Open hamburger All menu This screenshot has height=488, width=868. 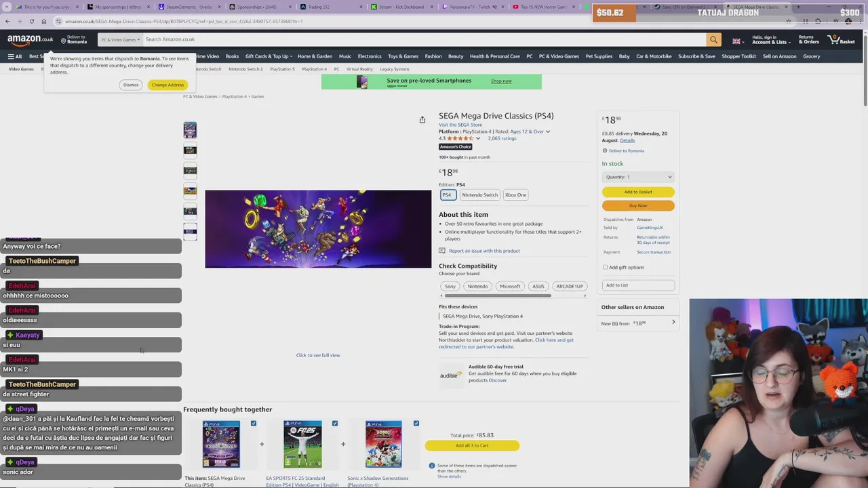pos(15,56)
